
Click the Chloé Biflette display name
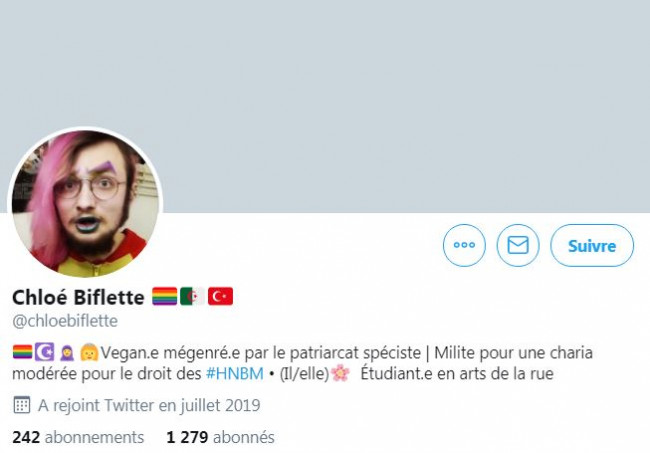(x=78, y=297)
